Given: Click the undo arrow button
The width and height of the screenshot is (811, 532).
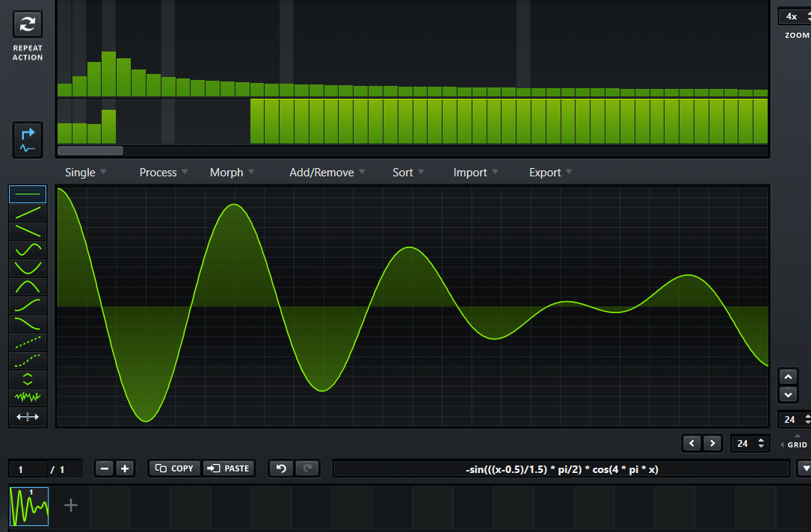Looking at the screenshot, I should tap(281, 468).
